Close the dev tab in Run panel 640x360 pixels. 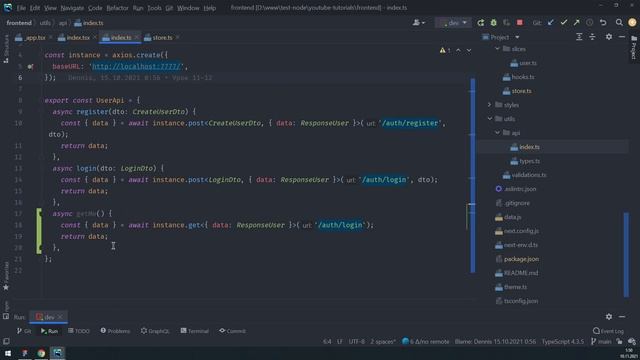point(60,317)
